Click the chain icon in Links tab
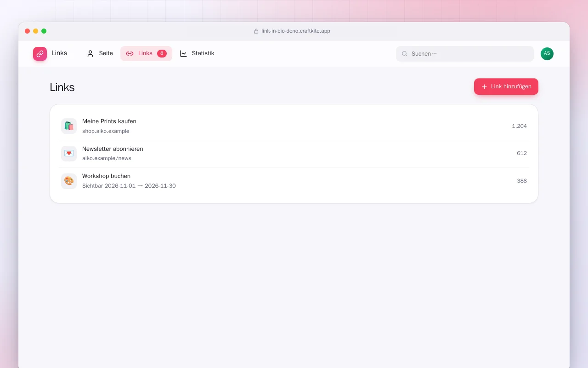 pos(130,53)
